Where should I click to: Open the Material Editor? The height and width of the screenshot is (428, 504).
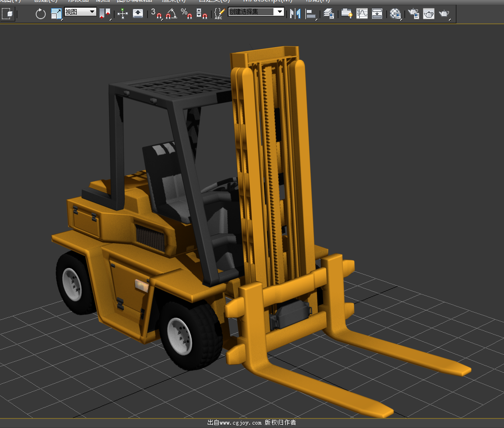click(x=395, y=13)
